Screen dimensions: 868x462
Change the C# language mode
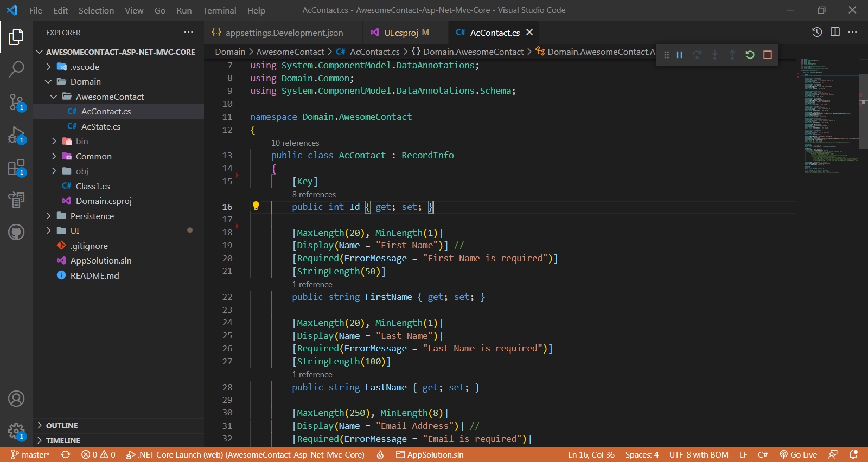tap(763, 454)
